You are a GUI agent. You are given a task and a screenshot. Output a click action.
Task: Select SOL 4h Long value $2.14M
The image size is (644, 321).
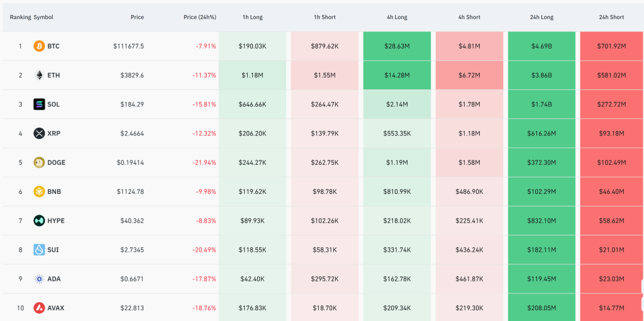[397, 104]
